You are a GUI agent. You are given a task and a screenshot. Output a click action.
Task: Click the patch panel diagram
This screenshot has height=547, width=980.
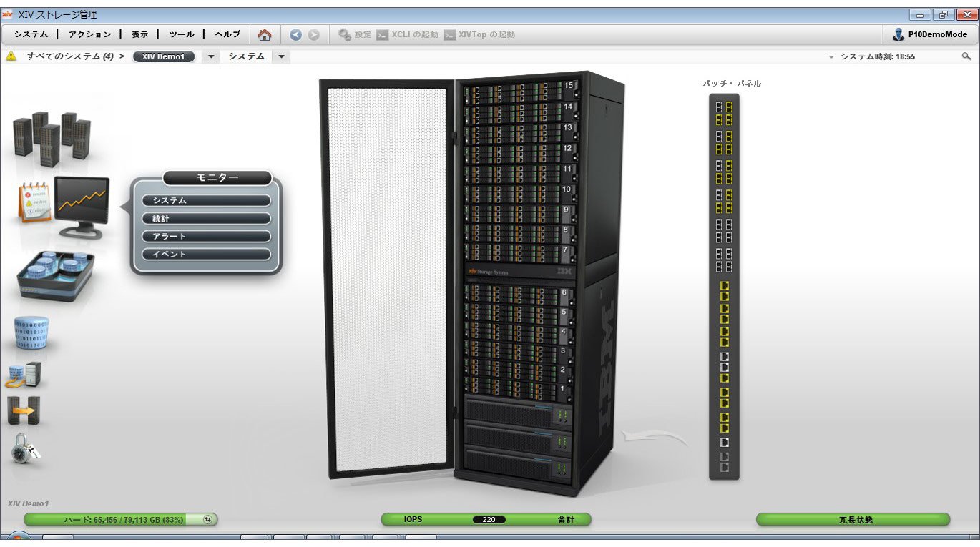point(724,286)
